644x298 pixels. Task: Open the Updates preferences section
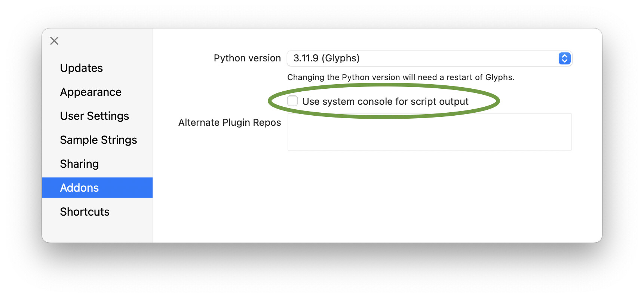(81, 68)
